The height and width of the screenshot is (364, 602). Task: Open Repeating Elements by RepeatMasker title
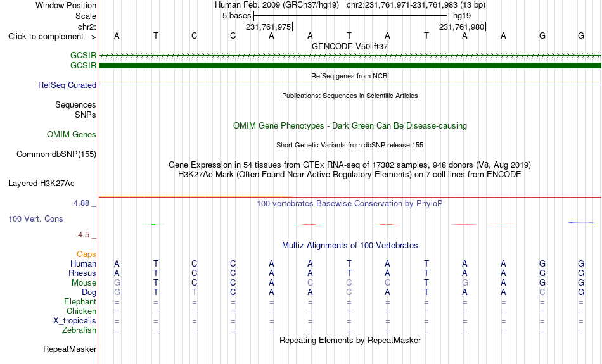(x=350, y=340)
